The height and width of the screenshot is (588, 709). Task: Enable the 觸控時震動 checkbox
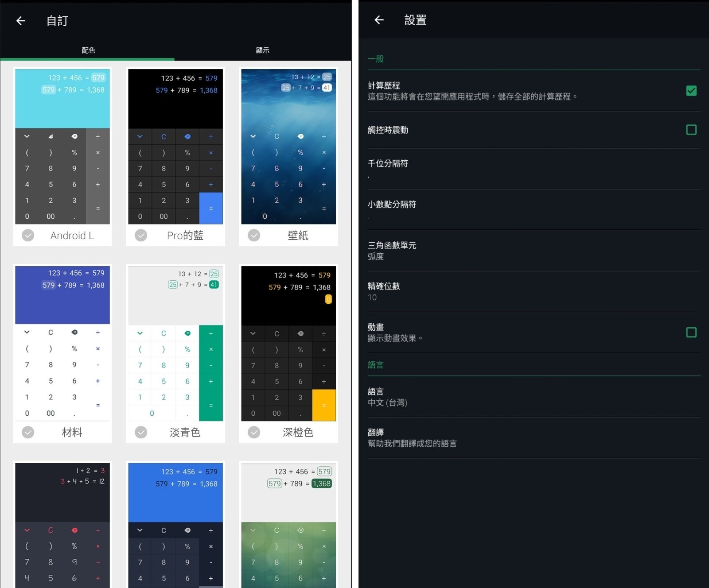[691, 130]
